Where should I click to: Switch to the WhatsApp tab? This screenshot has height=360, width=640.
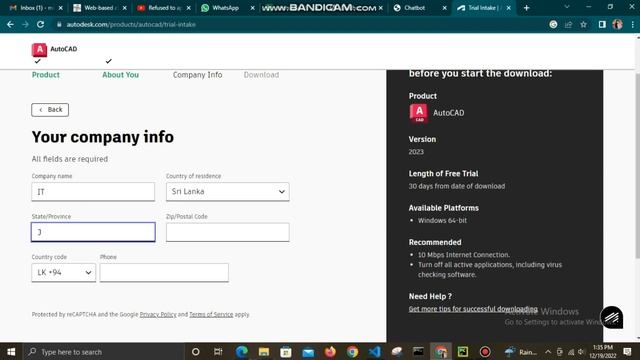[x=227, y=8]
